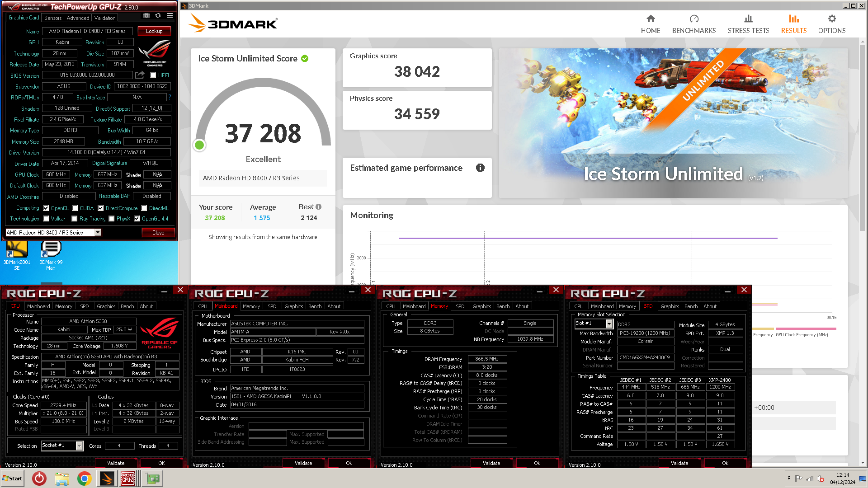Viewport: 868px width, 488px height.
Task: Open the 3DMark Results section
Action: (794, 24)
